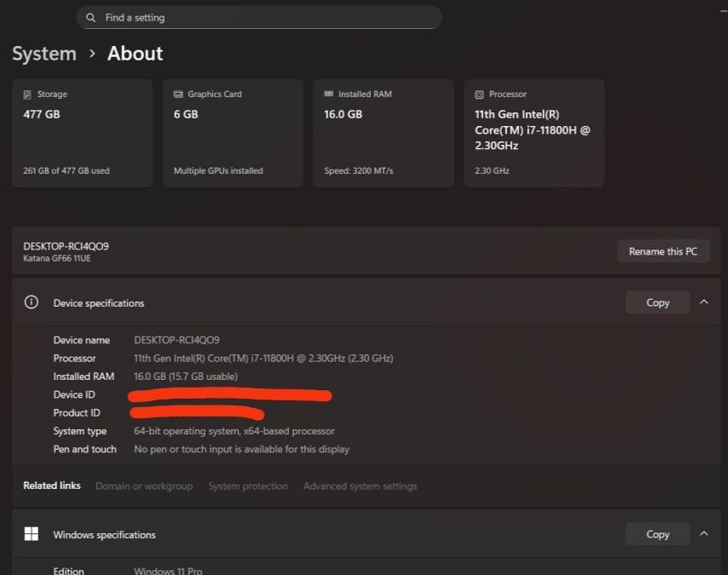Click the Device ID label
Screen dimensions: 728x575
(x=74, y=394)
